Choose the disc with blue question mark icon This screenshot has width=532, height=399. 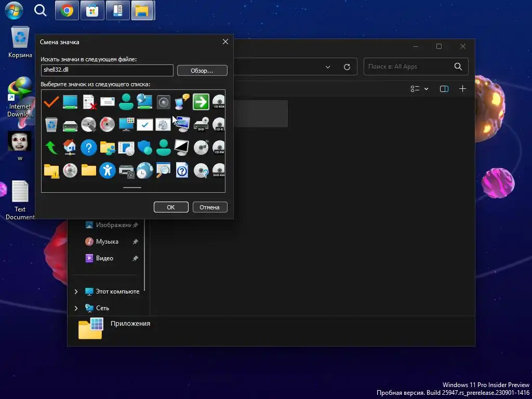tap(201, 170)
